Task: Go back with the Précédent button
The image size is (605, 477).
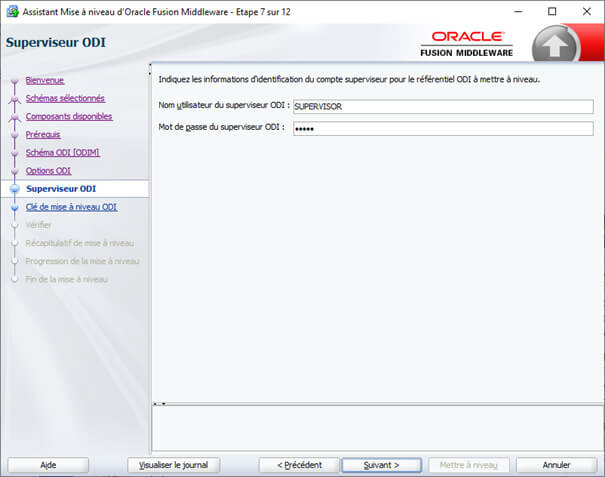Action: [x=299, y=465]
